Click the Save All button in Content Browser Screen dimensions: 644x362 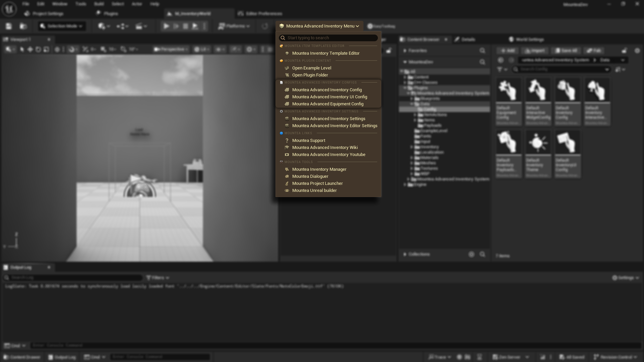tap(566, 51)
